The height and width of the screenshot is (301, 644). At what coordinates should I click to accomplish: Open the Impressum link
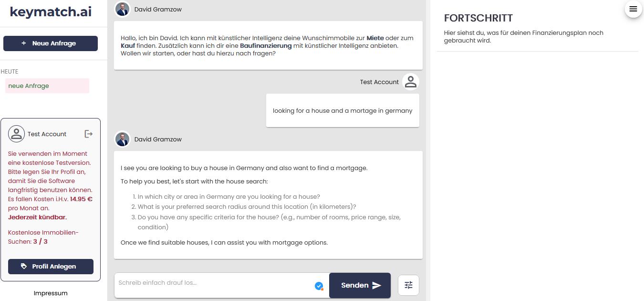[x=51, y=293]
